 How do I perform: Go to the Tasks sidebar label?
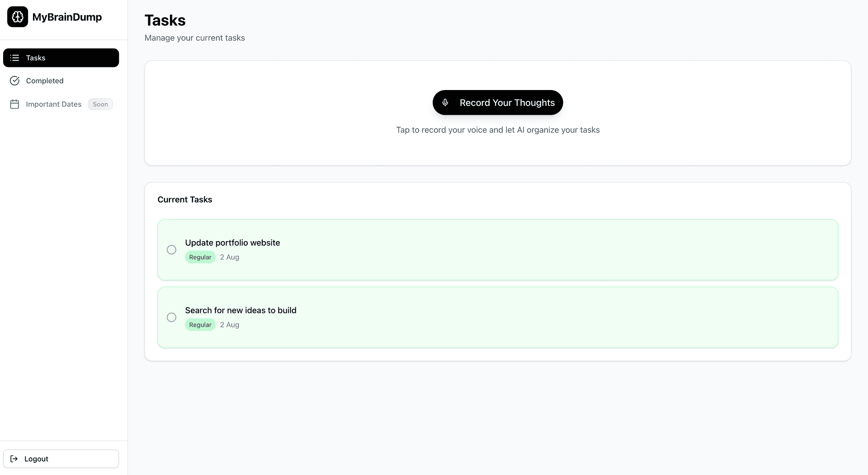point(36,58)
